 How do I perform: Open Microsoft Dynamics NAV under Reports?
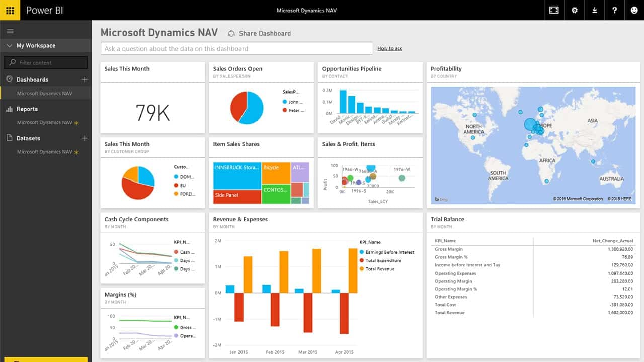coord(45,123)
